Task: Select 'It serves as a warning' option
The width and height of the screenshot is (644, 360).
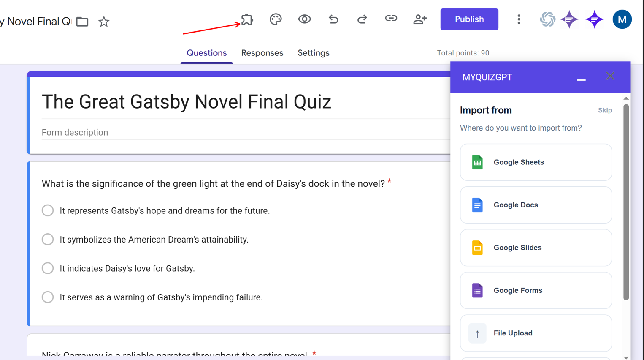Action: click(x=48, y=297)
